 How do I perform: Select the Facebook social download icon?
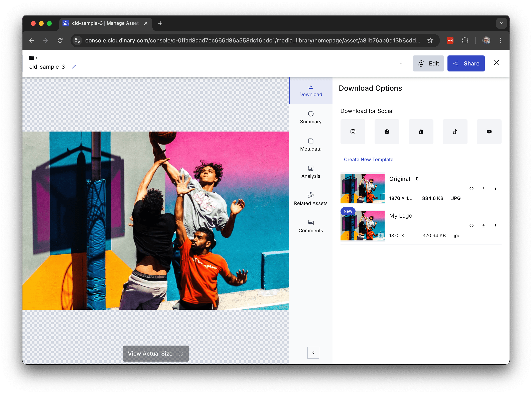coord(387,132)
